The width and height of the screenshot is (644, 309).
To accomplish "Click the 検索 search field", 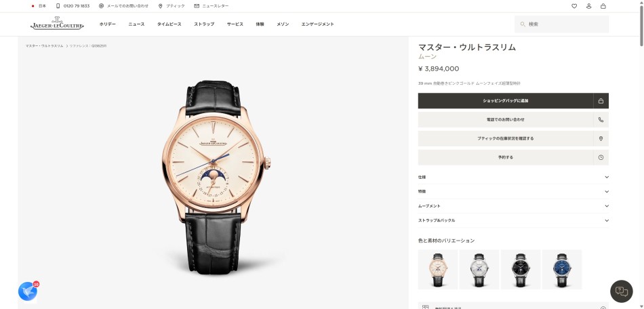I will click(562, 24).
